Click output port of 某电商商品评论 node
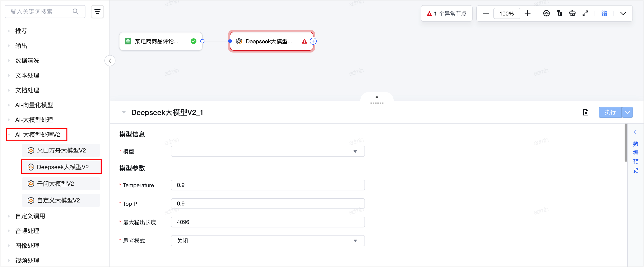The height and width of the screenshot is (267, 644). 202,41
